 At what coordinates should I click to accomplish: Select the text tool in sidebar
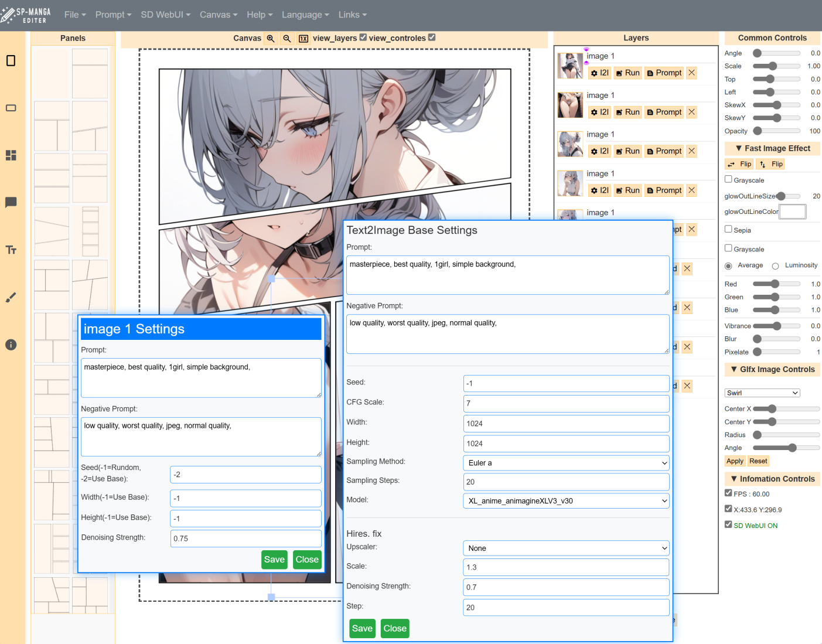click(x=11, y=250)
